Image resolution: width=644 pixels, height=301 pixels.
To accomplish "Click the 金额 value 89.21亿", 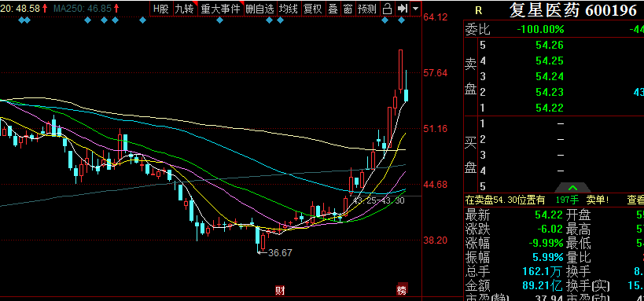I will coord(542,285).
